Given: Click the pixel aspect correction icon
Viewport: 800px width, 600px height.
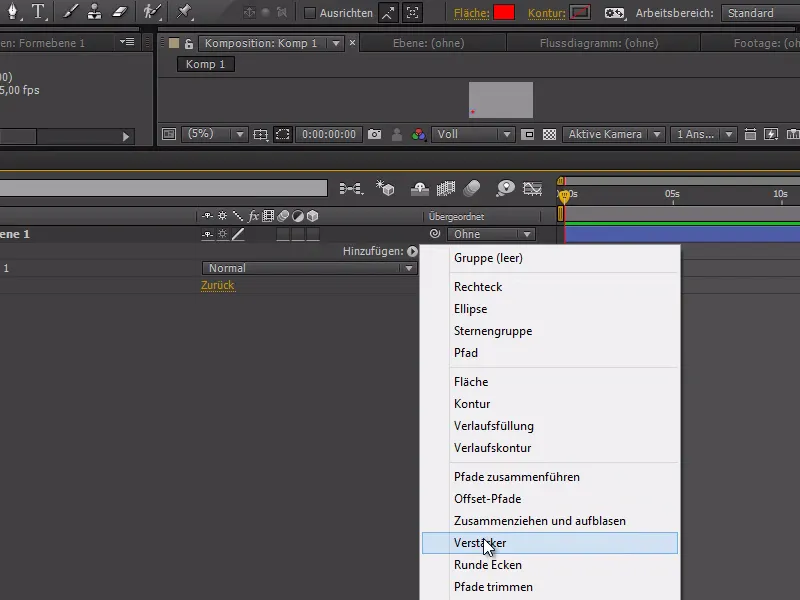Looking at the screenshot, I should coord(749,134).
